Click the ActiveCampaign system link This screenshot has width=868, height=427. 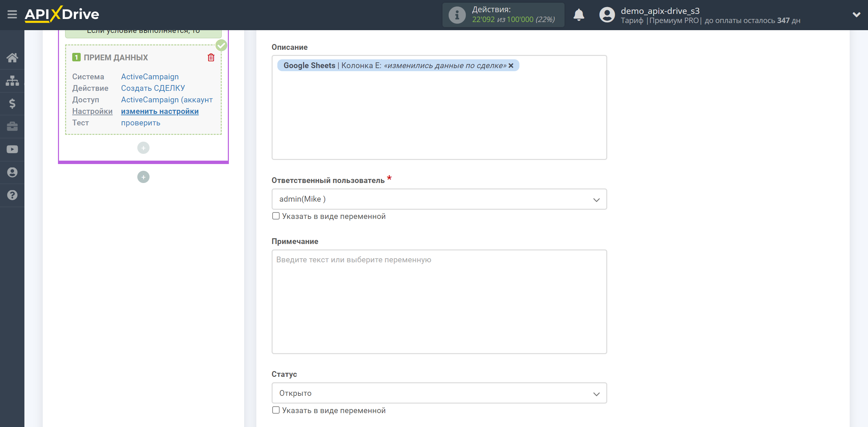click(150, 77)
